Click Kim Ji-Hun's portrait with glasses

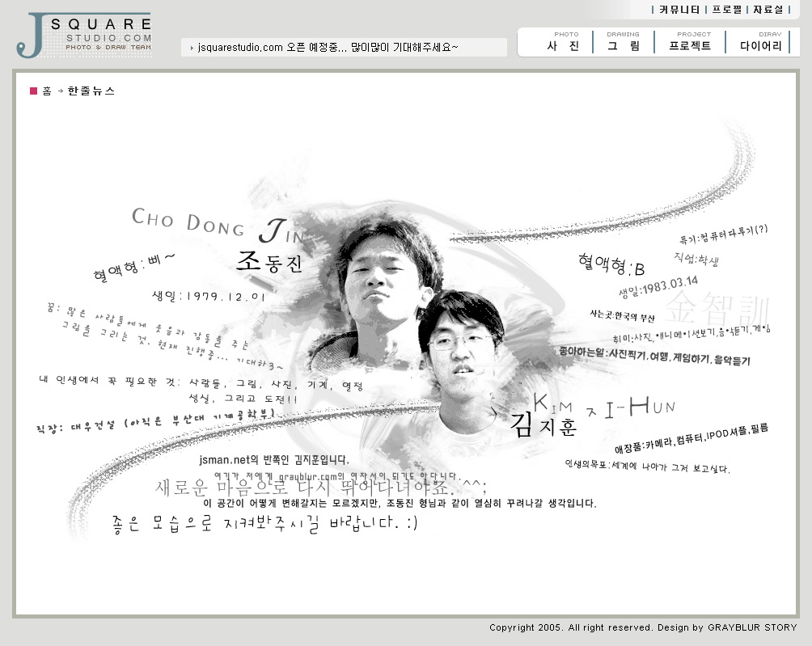point(461,348)
